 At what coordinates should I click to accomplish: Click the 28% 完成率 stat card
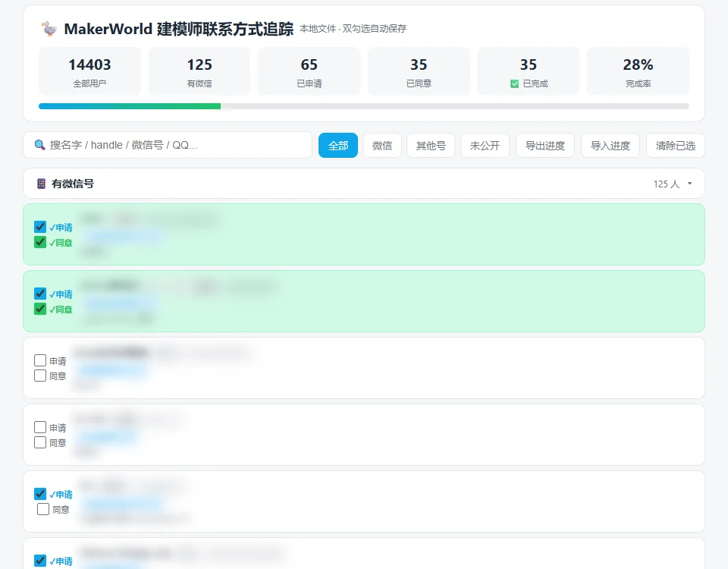[638, 71]
